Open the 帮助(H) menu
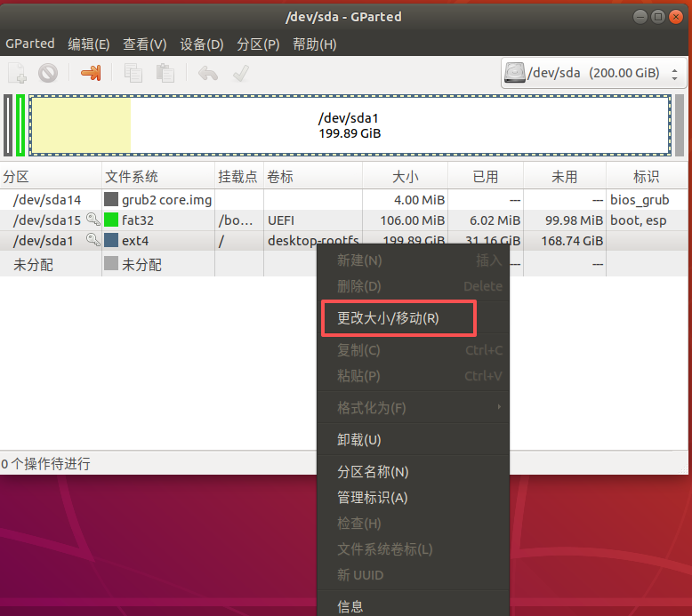Viewport: 692px width, 616px height. [315, 44]
